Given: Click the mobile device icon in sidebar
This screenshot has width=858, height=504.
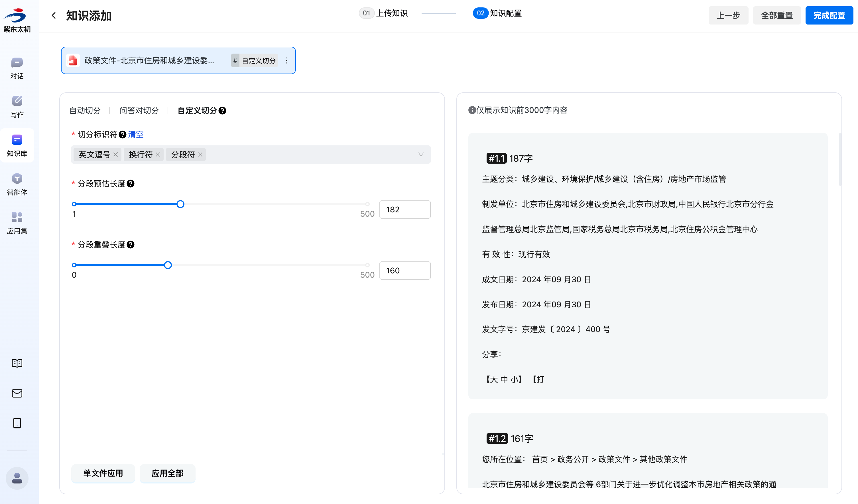Looking at the screenshot, I should click(17, 423).
